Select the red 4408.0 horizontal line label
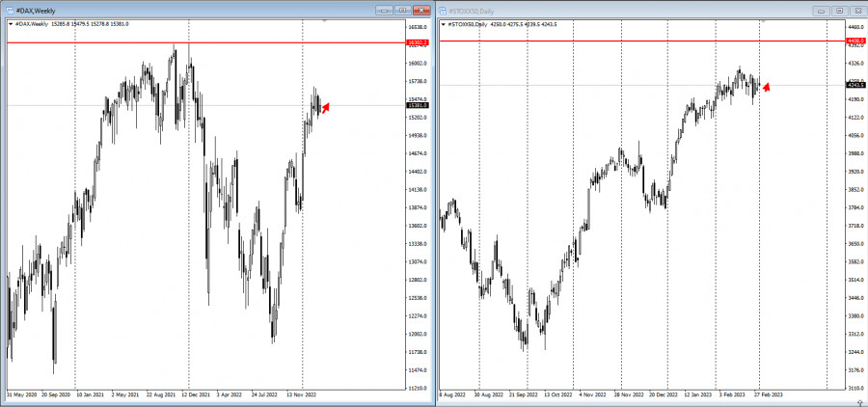 pos(855,41)
